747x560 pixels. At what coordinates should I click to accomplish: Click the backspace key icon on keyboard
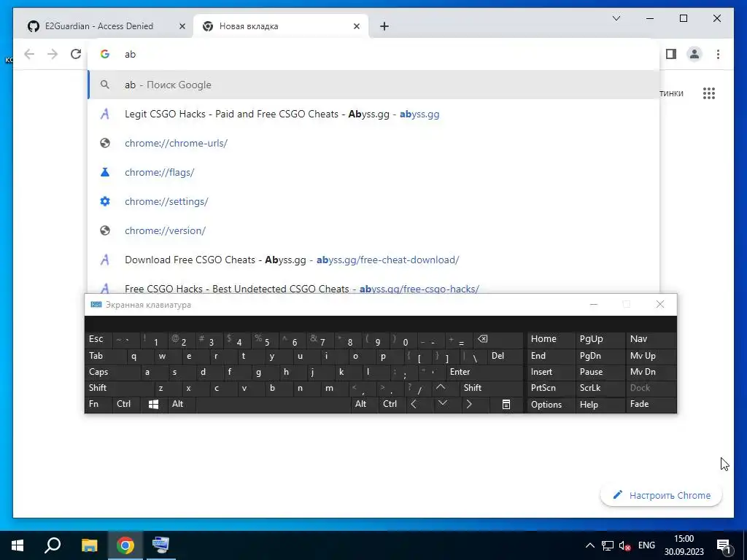[x=498, y=339]
